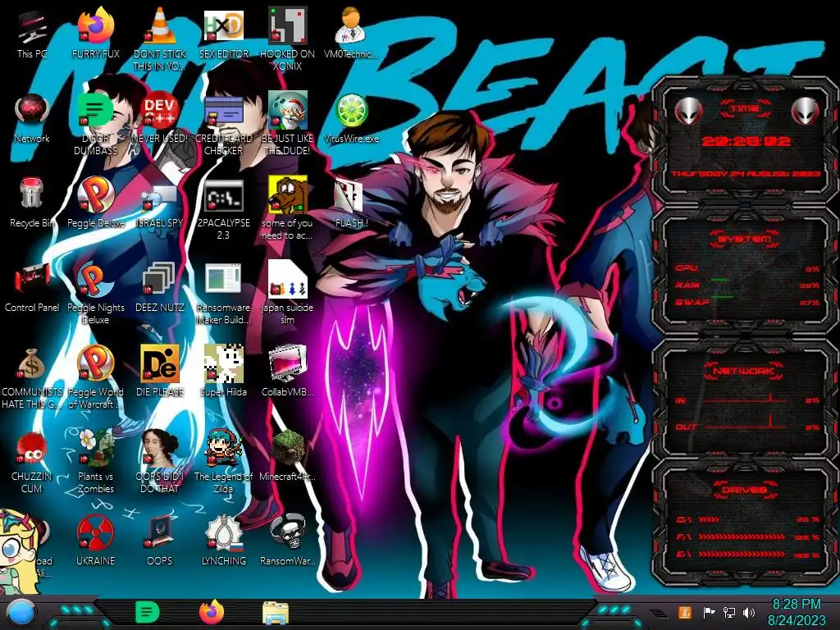Image resolution: width=840 pixels, height=630 pixels.
Task: Open Action Center flag tray icon
Action: tap(710, 612)
